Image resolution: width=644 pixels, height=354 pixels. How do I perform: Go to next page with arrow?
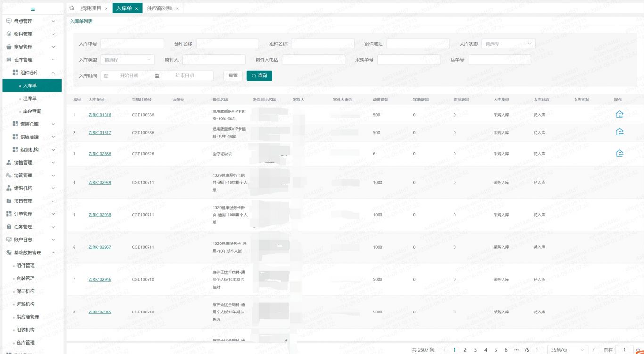537,350
